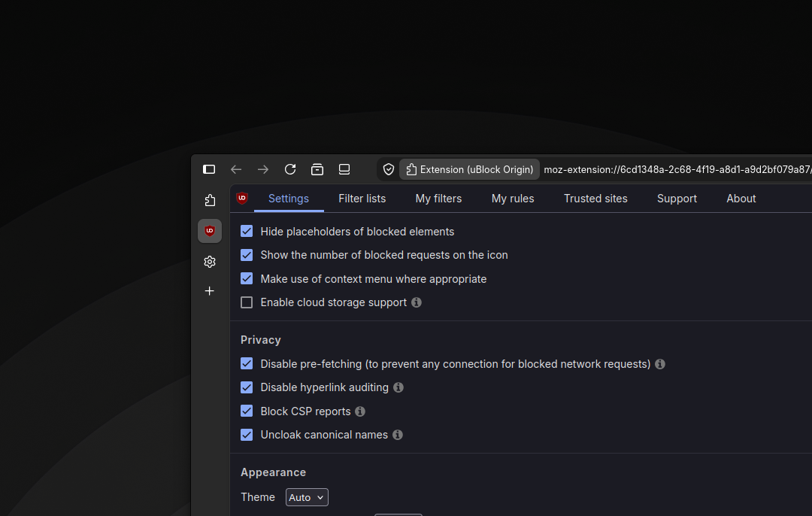Go back with the left arrow

pos(236,169)
